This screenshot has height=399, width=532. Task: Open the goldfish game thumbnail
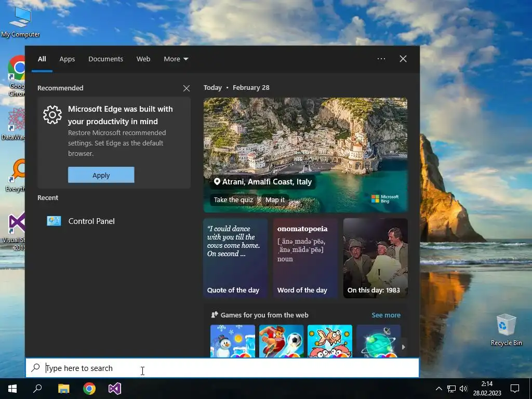330,341
